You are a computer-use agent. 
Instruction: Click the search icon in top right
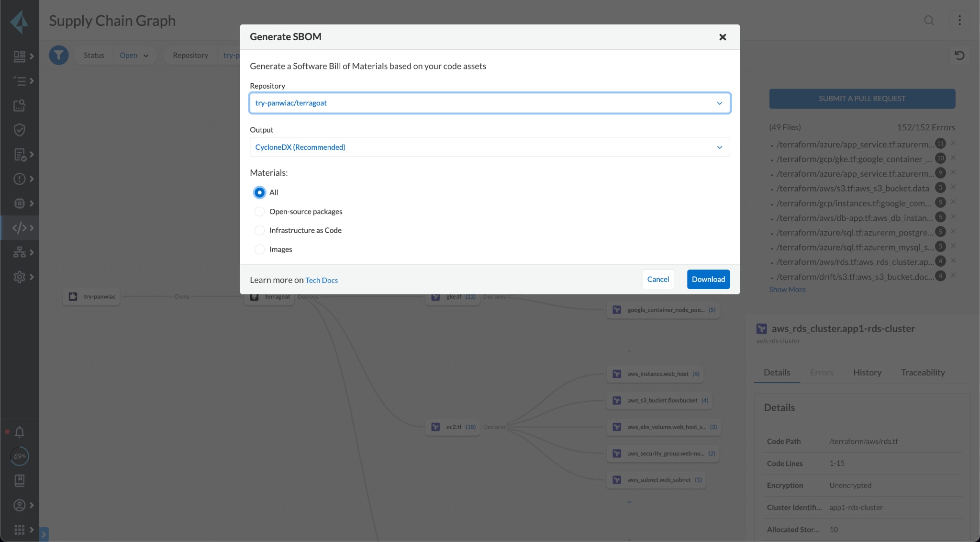click(929, 19)
